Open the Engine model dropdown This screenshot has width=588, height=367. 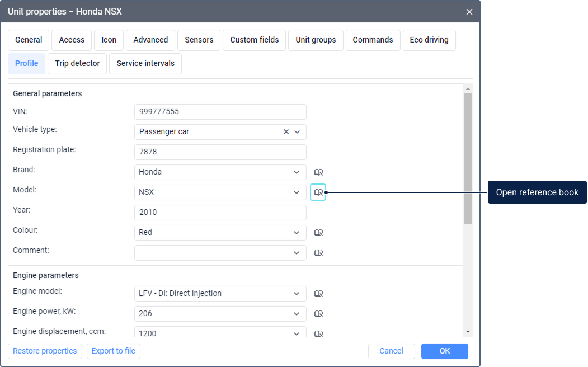[x=297, y=294]
